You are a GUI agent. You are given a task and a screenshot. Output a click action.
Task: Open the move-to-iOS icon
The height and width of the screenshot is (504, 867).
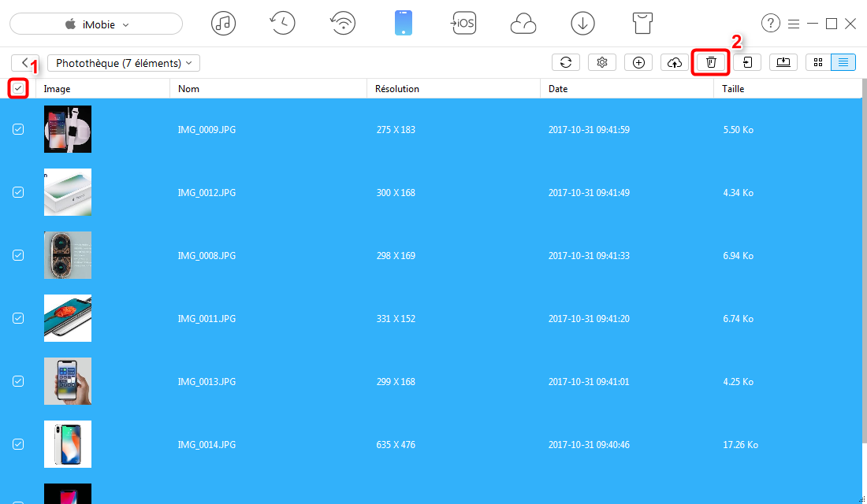[463, 23]
